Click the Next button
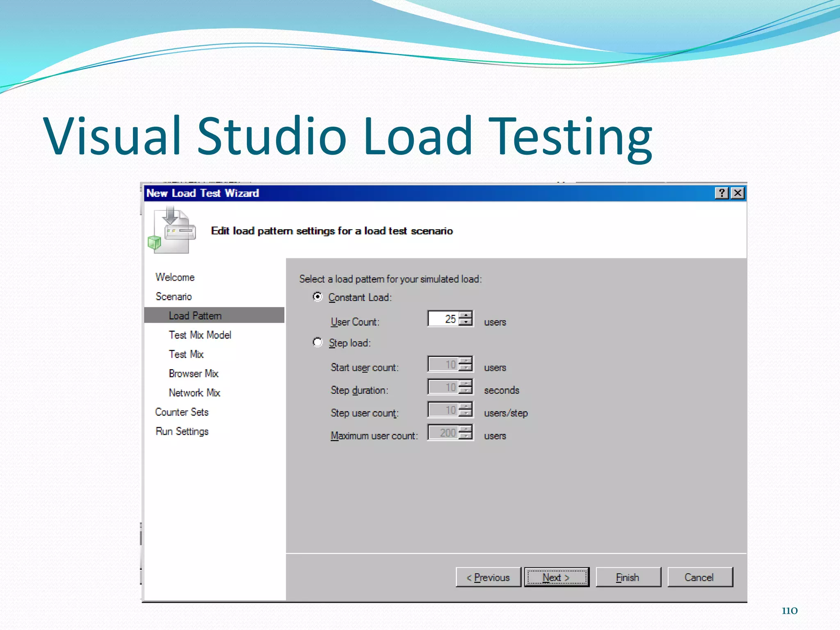The width and height of the screenshot is (840, 630). 557,577
